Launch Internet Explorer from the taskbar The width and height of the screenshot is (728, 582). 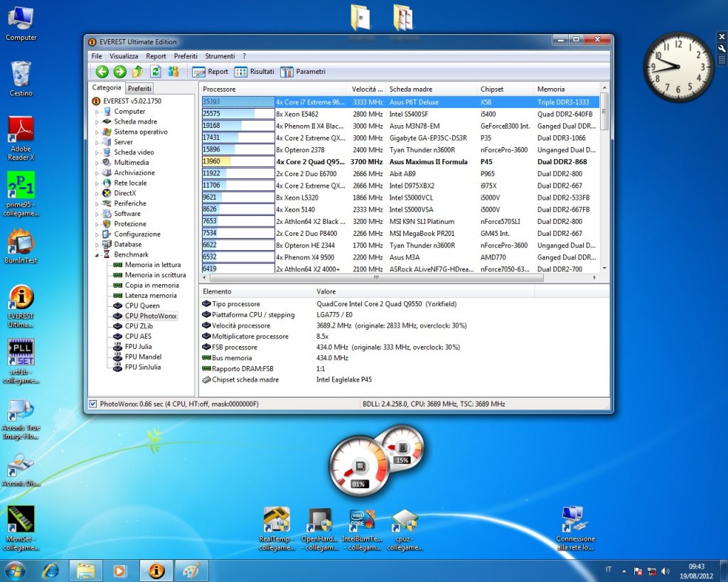point(51,571)
